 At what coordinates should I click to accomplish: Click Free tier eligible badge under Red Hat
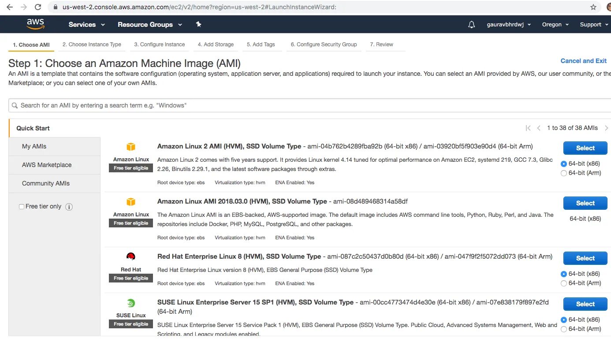coord(131,278)
